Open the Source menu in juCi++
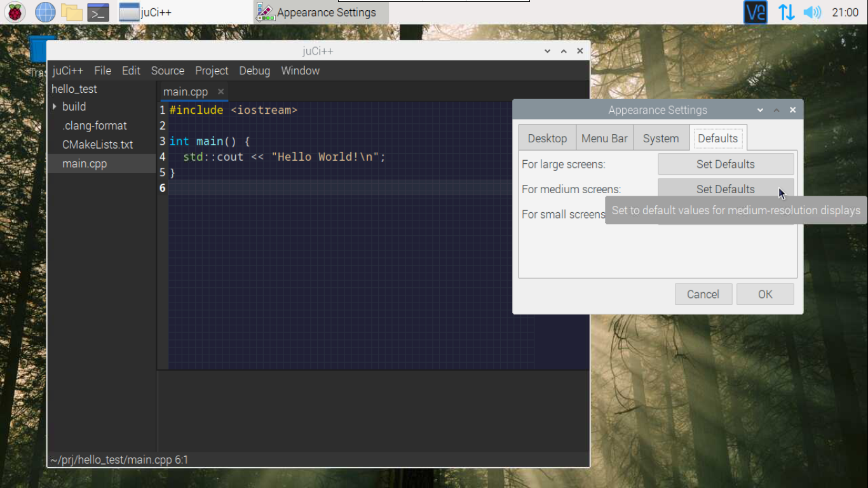Screen dimensions: 868x488 (167, 71)
